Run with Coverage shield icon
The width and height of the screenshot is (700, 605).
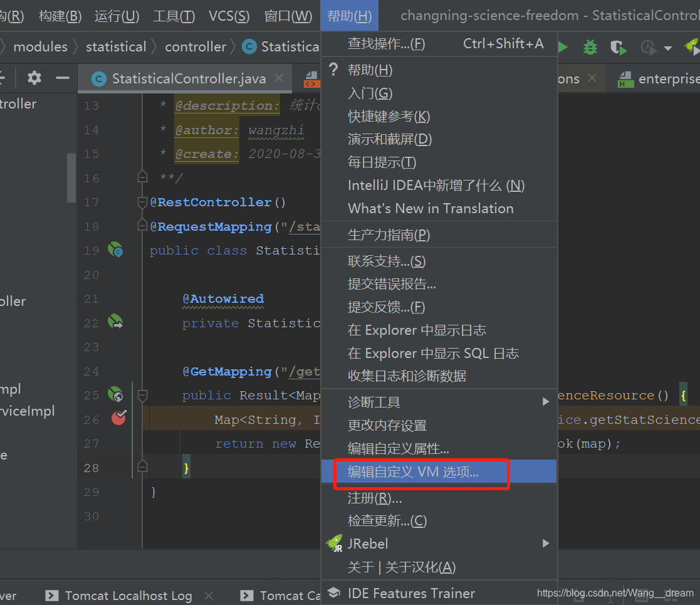(619, 47)
